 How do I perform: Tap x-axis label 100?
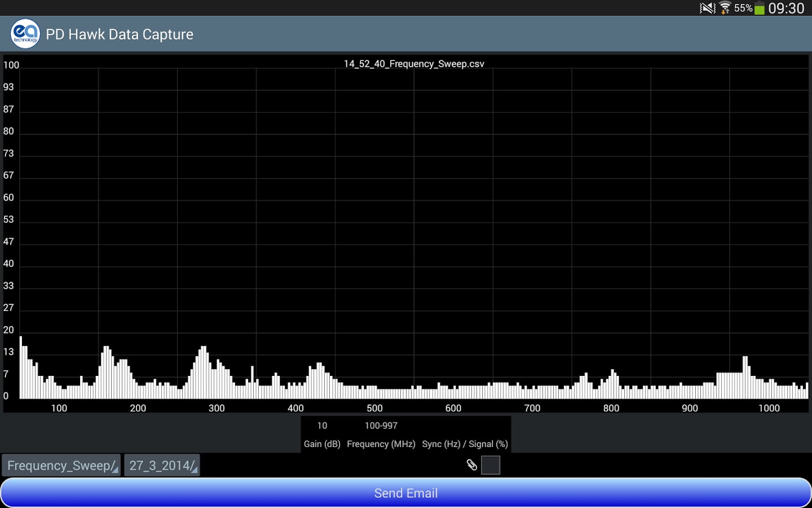(59, 408)
